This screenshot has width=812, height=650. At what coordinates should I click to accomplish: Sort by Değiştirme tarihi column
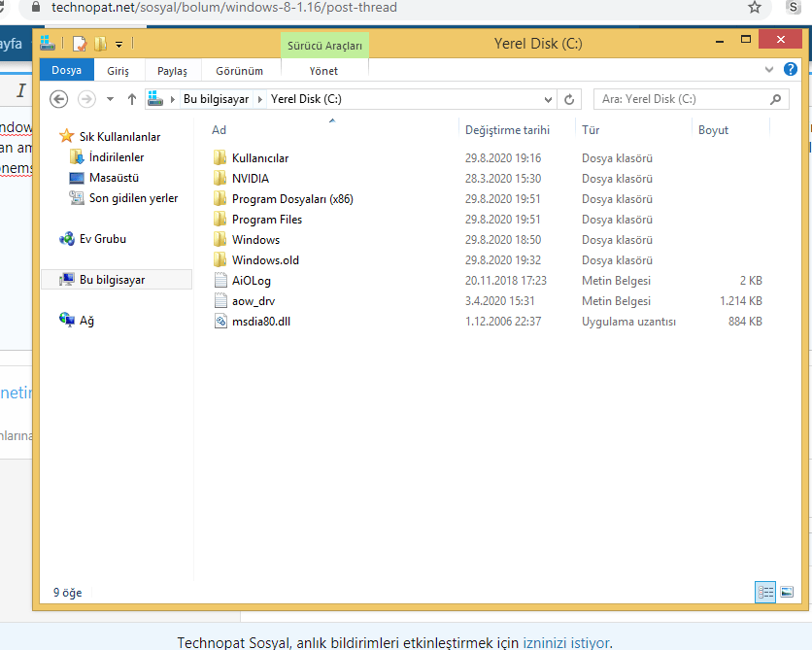pos(507,130)
